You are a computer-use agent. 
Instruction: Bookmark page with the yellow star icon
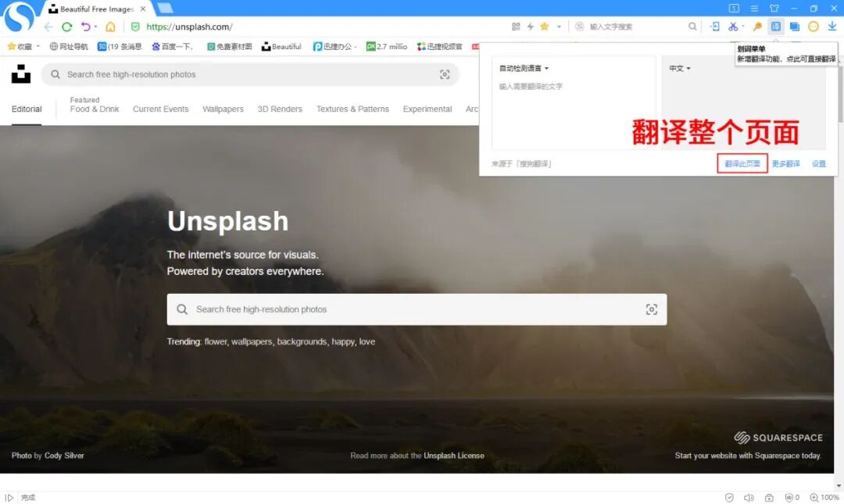click(544, 27)
